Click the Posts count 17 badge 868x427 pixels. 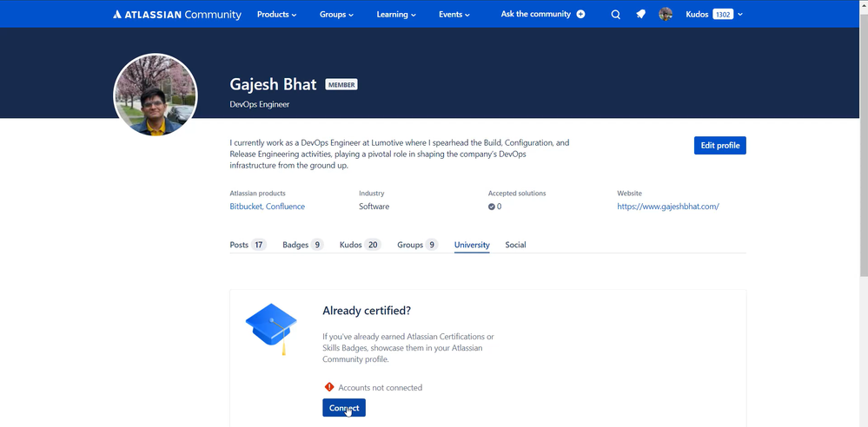pyautogui.click(x=259, y=245)
